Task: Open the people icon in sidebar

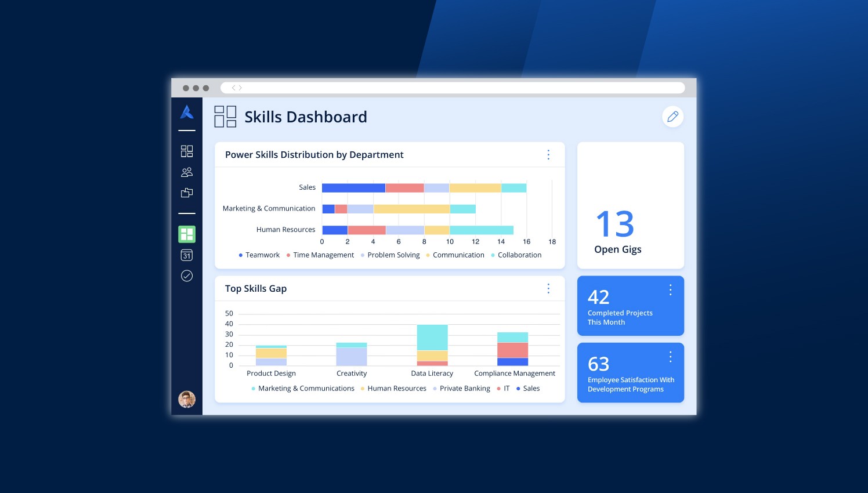Action: coord(187,172)
